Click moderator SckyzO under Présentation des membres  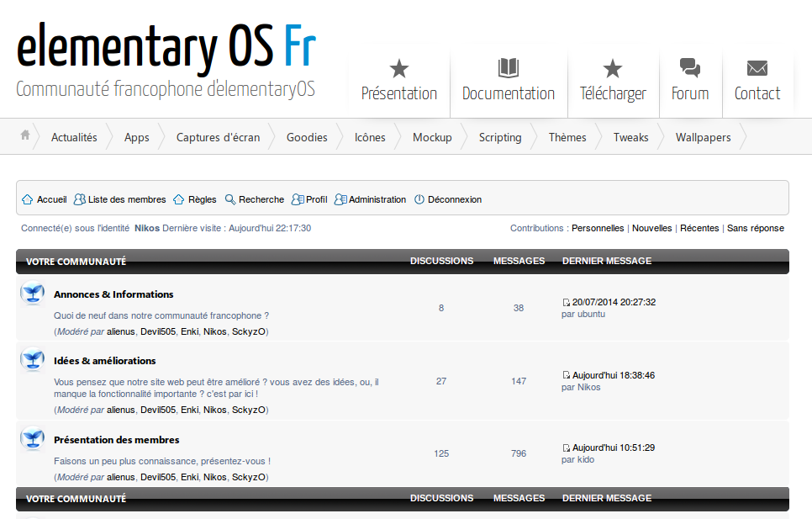[x=249, y=477]
